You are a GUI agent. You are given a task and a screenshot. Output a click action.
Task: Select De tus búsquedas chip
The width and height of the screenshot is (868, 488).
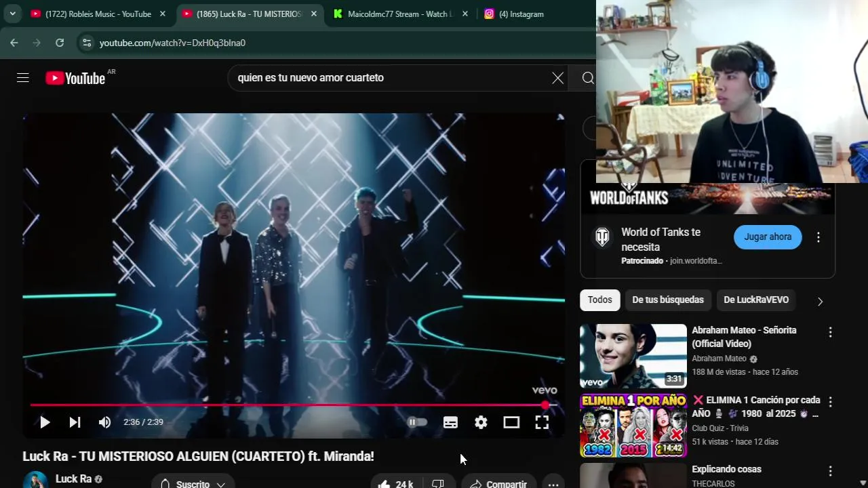[668, 300]
